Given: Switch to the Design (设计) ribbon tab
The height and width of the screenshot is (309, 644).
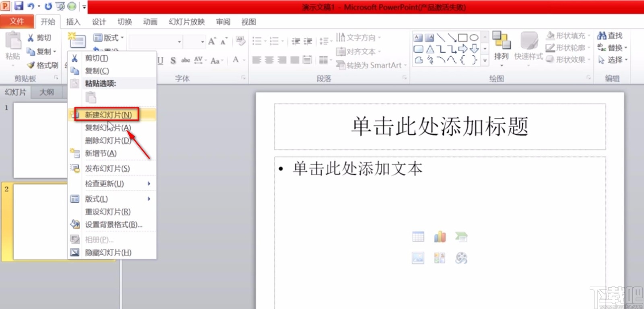Looking at the screenshot, I should click(99, 22).
